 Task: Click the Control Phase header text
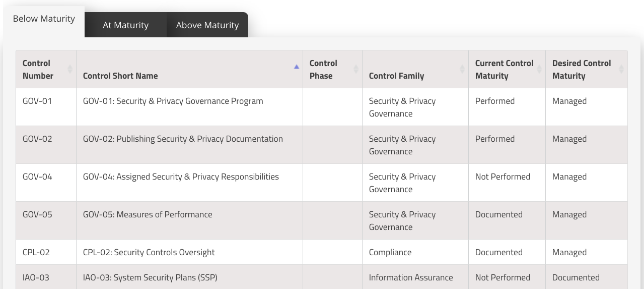pyautogui.click(x=323, y=70)
